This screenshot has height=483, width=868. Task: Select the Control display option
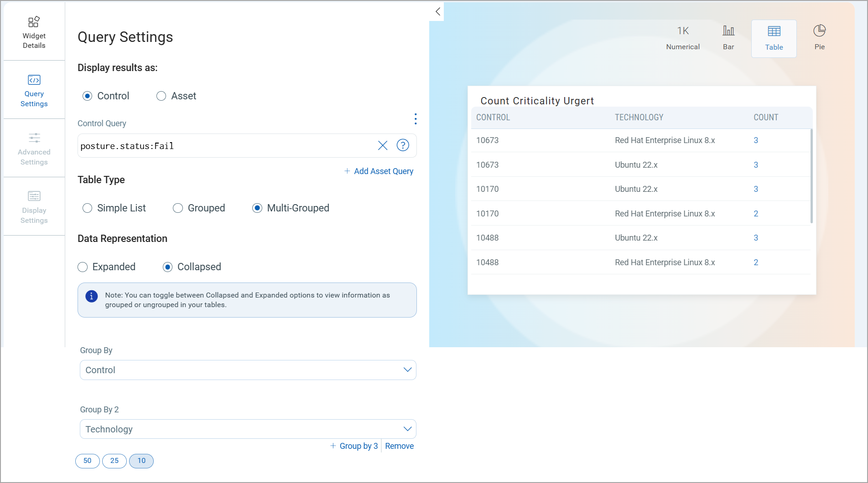[x=106, y=96]
